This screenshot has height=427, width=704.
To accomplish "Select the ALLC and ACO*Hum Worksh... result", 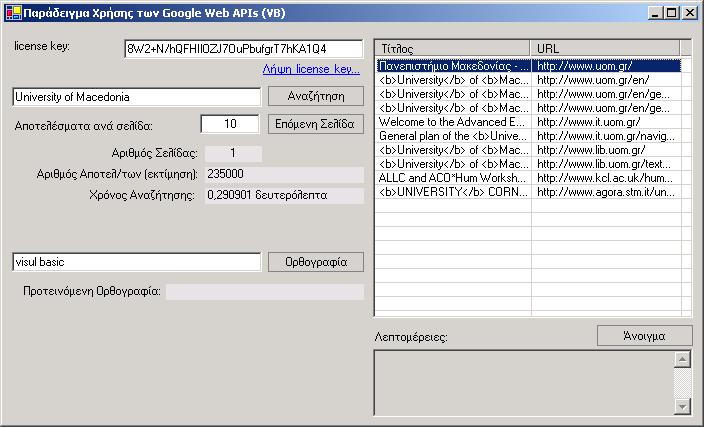I will coord(528,178).
